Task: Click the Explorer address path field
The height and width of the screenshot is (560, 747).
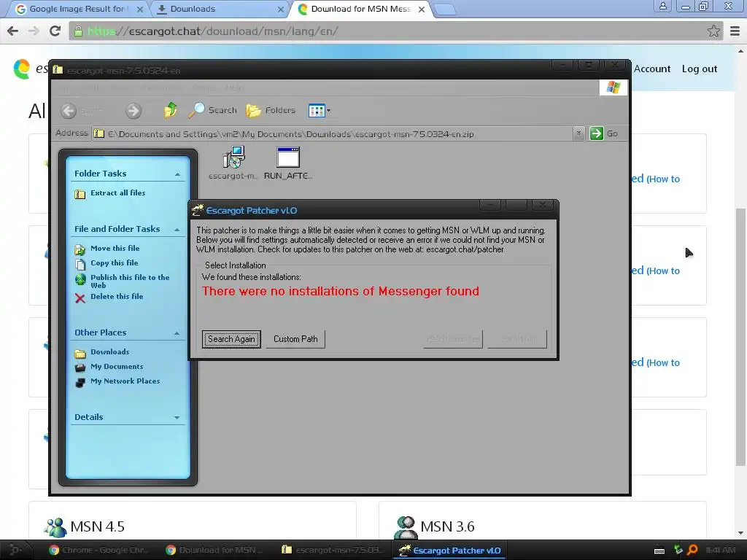Action: click(x=333, y=134)
